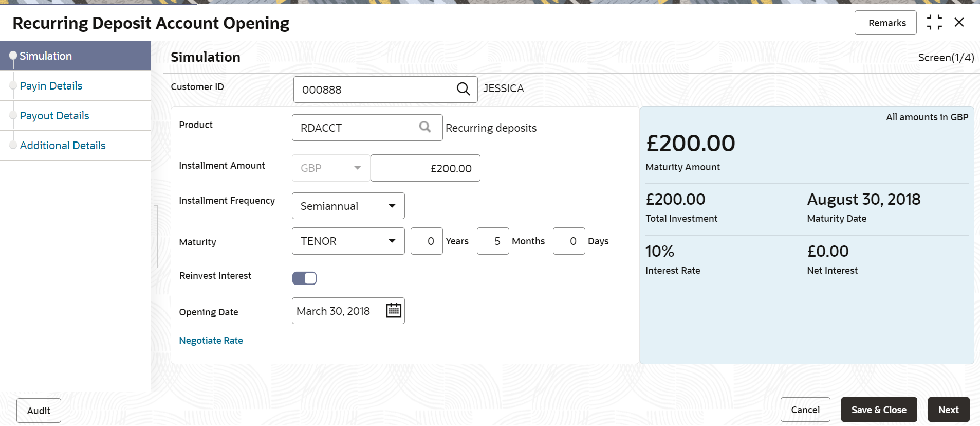Open the Payout Details step
This screenshot has height=426, width=980.
(x=54, y=116)
